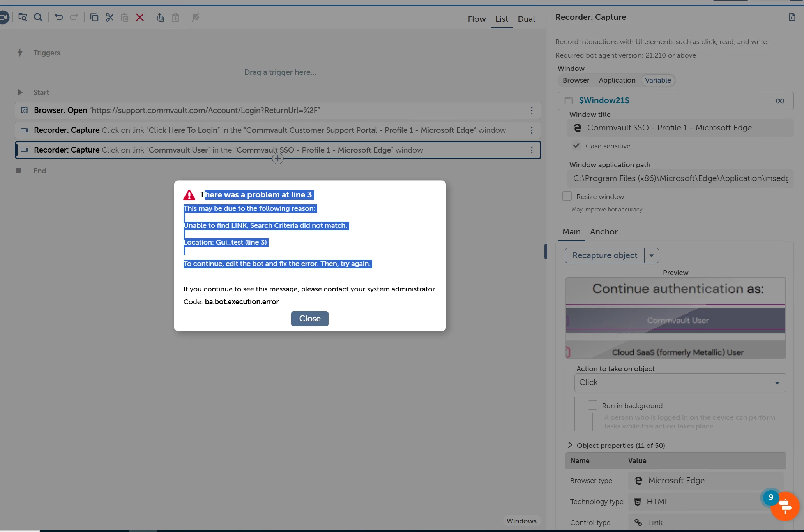This screenshot has width=804, height=532.
Task: Paste action using clipboard icon
Action: pos(125,18)
